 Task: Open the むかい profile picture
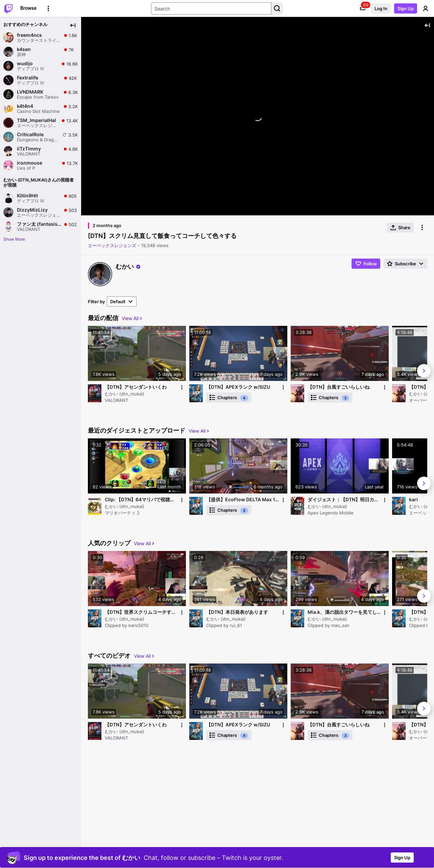pyautogui.click(x=100, y=274)
